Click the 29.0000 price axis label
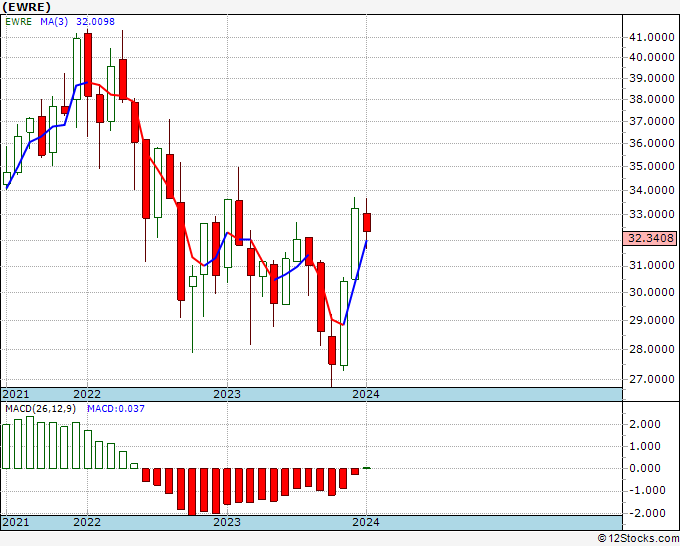Screen dimensions: 680x546 coord(652,320)
